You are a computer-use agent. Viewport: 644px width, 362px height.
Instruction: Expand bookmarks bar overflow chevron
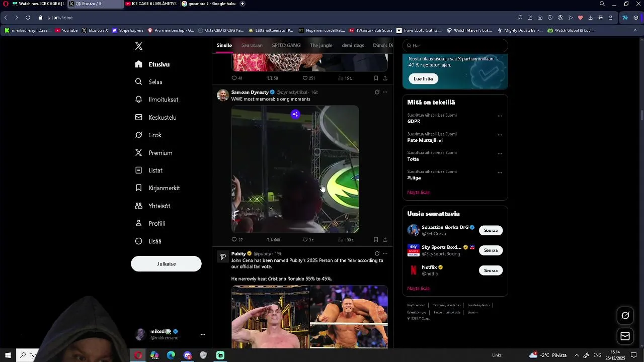pos(635,30)
